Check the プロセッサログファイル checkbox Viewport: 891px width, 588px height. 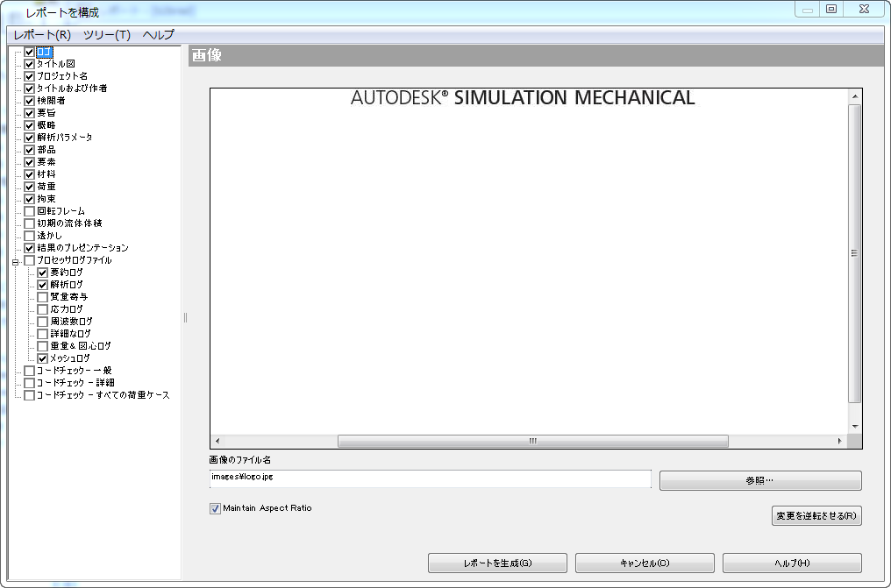[x=30, y=260]
